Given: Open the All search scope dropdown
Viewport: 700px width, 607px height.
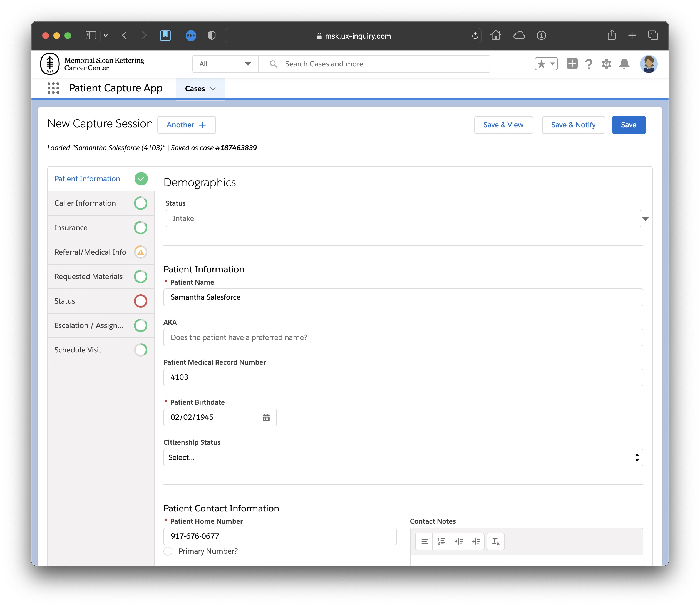Looking at the screenshot, I should tap(225, 64).
